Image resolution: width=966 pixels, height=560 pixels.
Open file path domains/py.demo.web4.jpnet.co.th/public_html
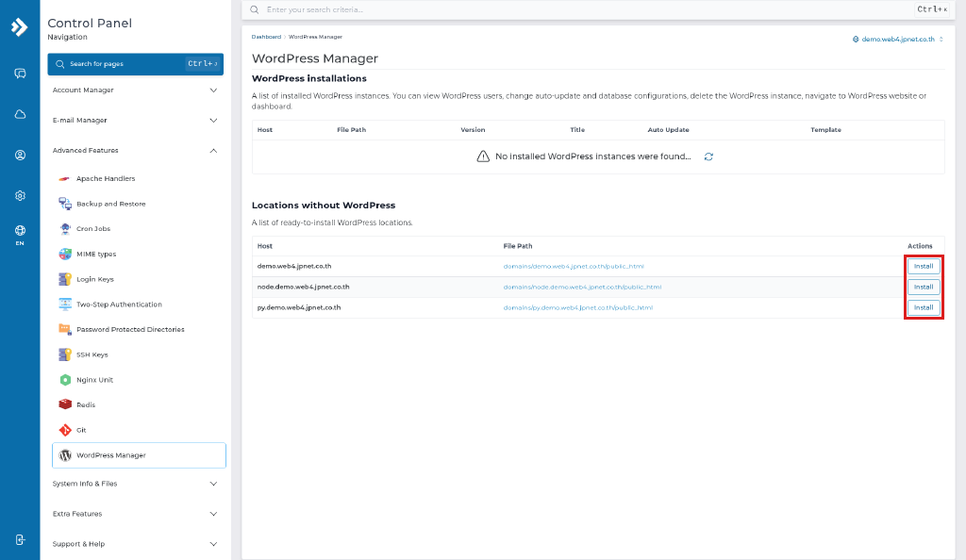coord(578,307)
